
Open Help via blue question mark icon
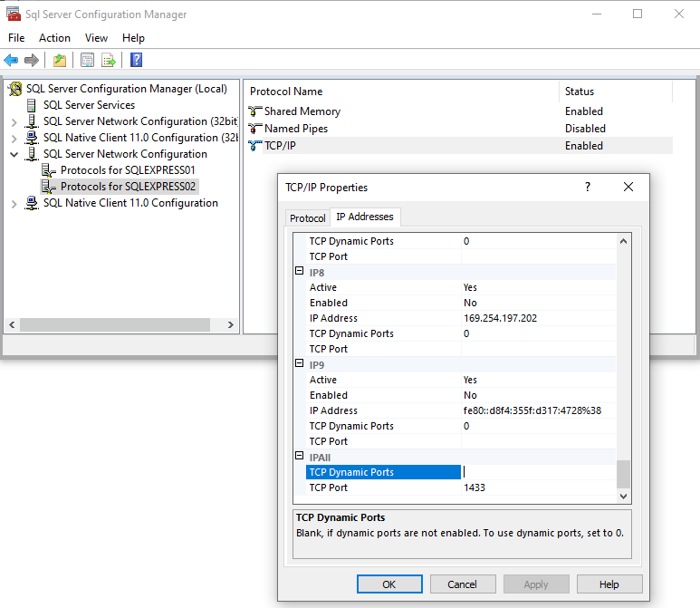pyautogui.click(x=136, y=61)
